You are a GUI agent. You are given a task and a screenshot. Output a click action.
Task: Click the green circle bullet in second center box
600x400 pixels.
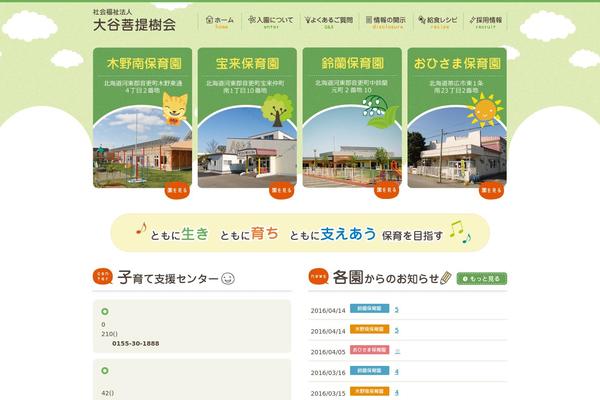[x=105, y=371]
